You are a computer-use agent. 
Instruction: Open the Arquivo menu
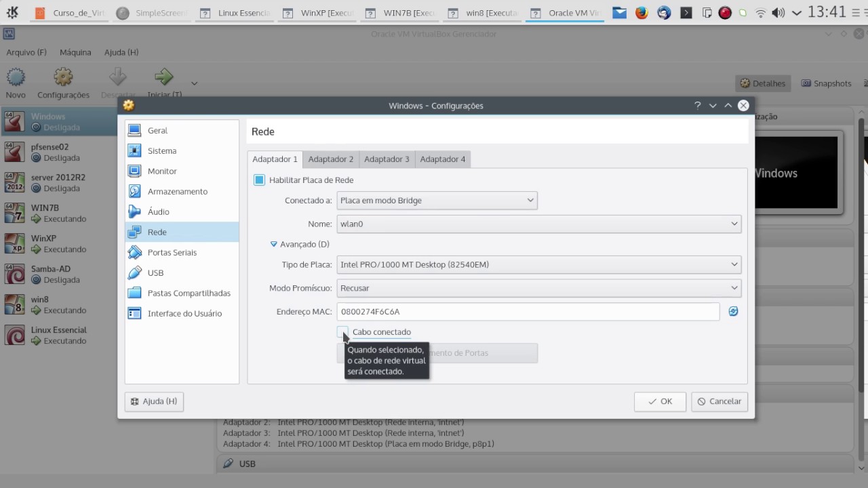coord(26,52)
